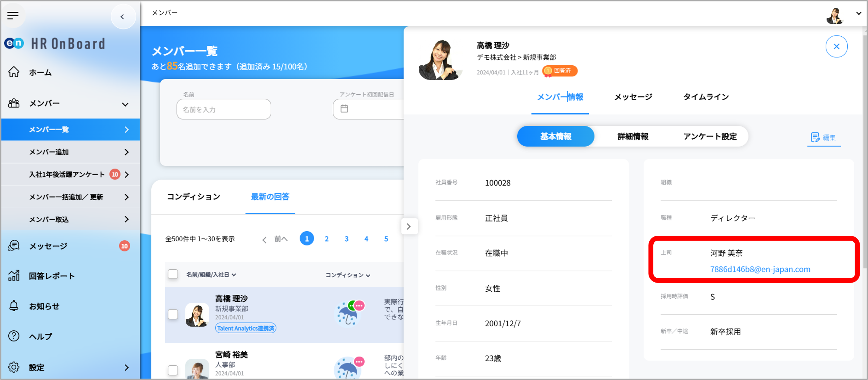The width and height of the screenshot is (868, 380).
Task: Go to page 4 of the list
Action: tap(366, 239)
